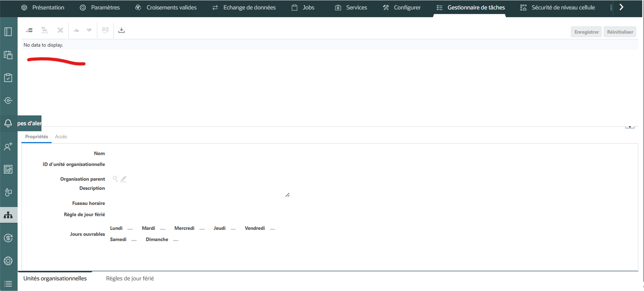Open the add-user person sidebar icon

coord(8,146)
